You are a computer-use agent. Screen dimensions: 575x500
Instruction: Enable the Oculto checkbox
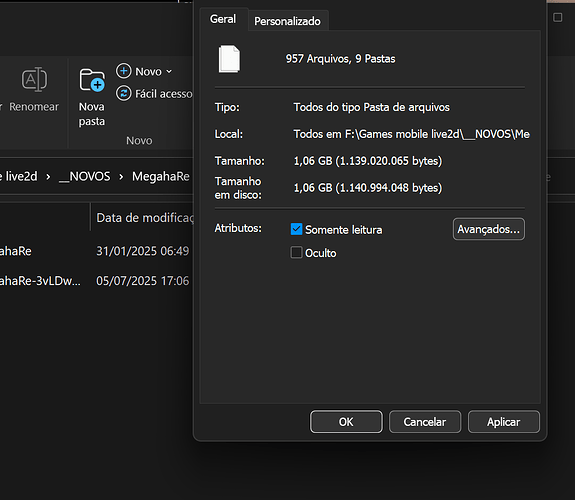pyautogui.click(x=296, y=252)
